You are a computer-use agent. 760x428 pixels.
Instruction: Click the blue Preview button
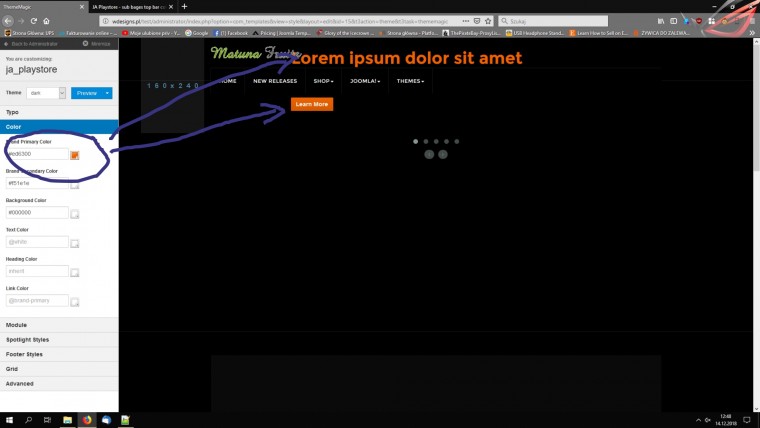click(86, 93)
